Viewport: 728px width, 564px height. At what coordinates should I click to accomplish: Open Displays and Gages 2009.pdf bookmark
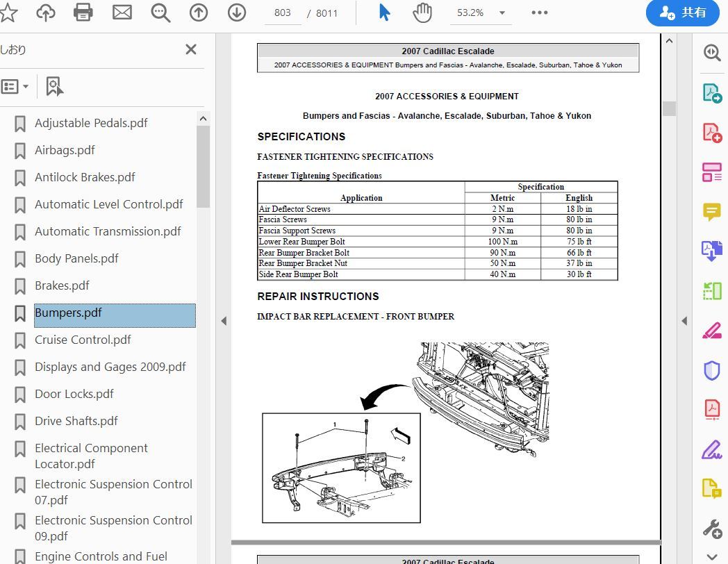click(x=110, y=367)
